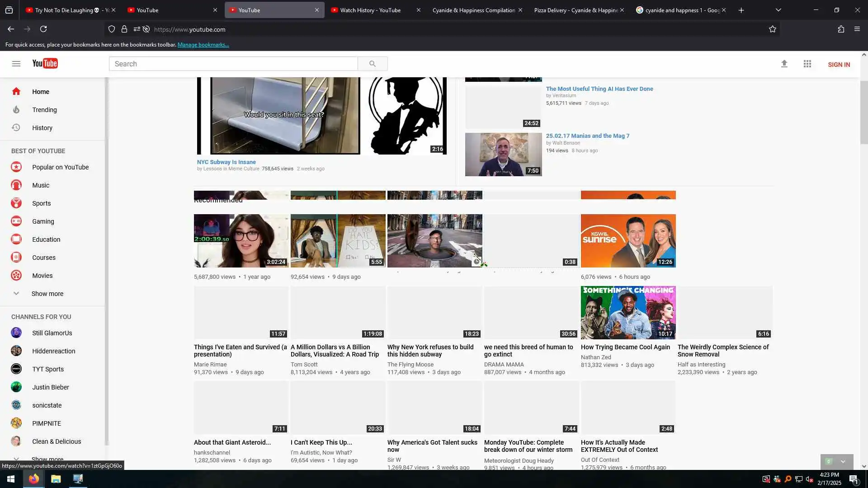The width and height of the screenshot is (868, 488).
Task: Open History in the sidebar
Action: [42, 128]
